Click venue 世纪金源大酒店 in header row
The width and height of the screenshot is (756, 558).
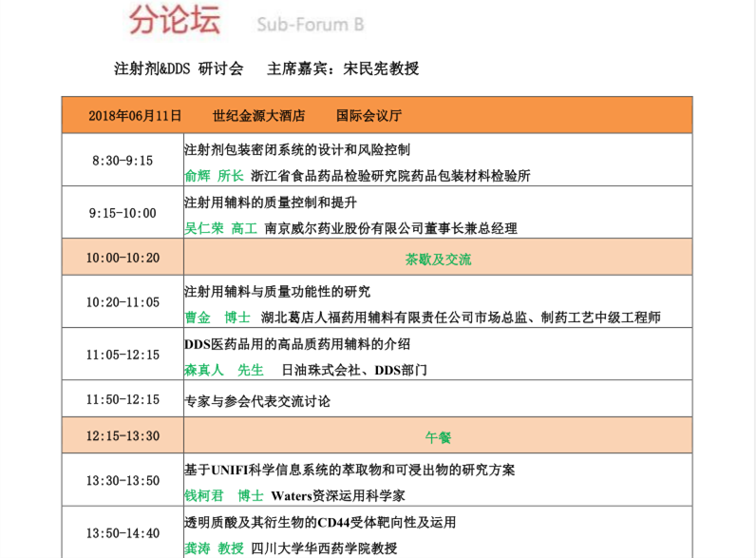click(259, 115)
